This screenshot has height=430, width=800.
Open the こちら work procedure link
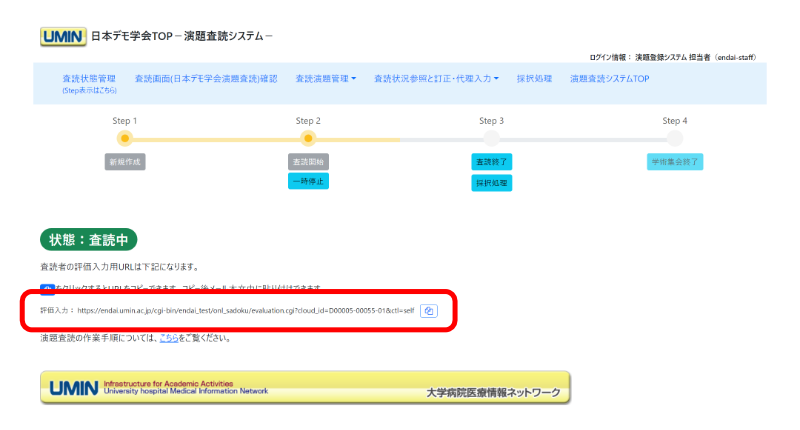coord(168,338)
